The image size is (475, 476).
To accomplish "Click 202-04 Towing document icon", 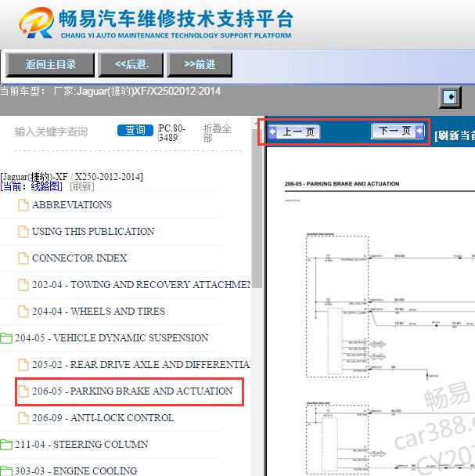I will pos(23,285).
